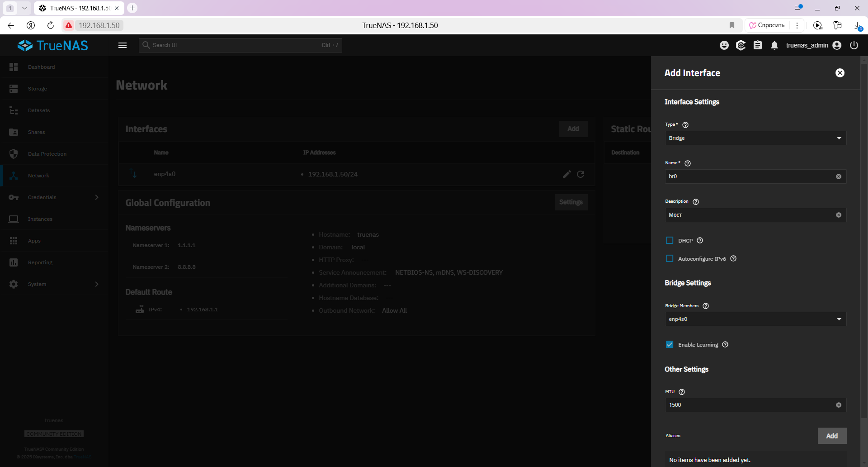Reset the enp4s0 interface configuration icon

580,174
